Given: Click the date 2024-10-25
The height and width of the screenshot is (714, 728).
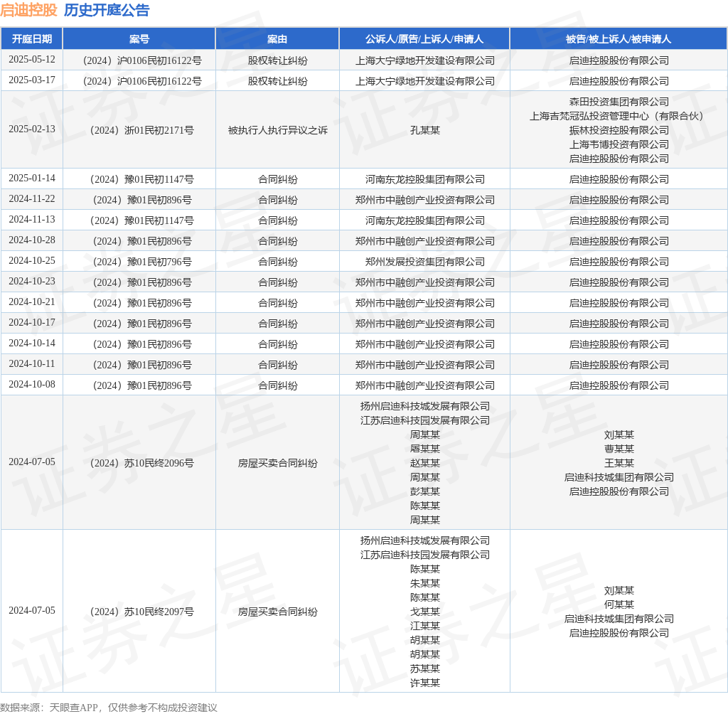Looking at the screenshot, I should (31, 260).
